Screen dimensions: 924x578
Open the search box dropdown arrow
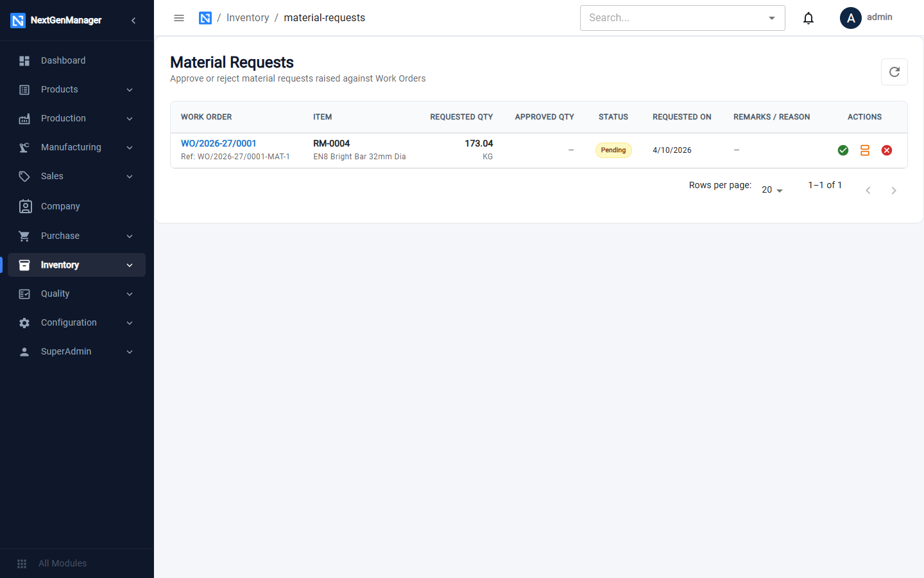click(x=772, y=18)
